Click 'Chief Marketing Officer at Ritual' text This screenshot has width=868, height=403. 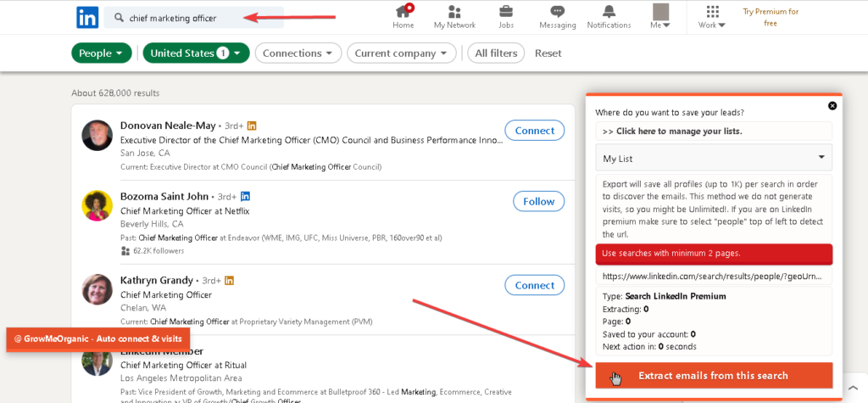tap(183, 366)
